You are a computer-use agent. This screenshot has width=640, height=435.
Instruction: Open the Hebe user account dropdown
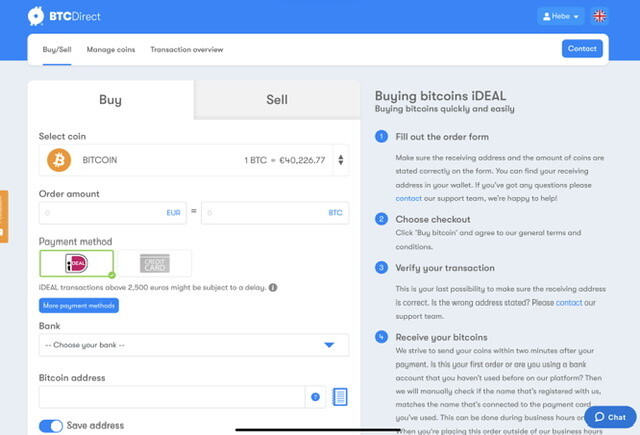pos(561,16)
